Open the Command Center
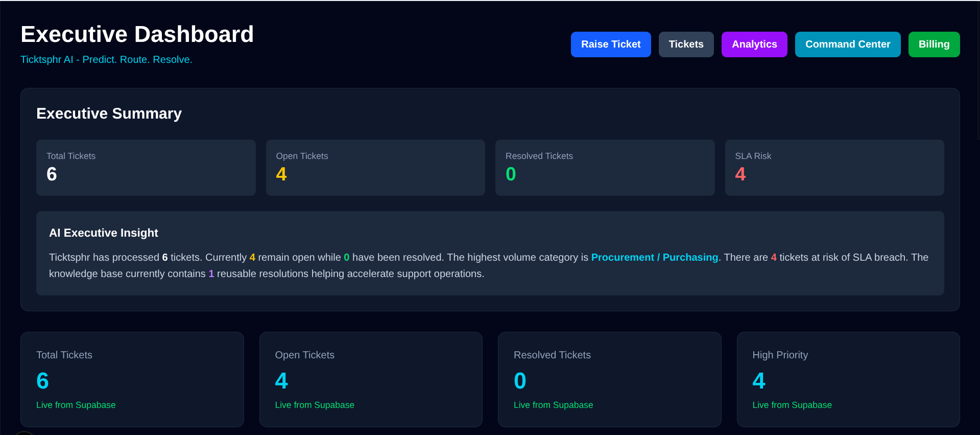Viewport: 980px width, 435px height. click(x=848, y=44)
